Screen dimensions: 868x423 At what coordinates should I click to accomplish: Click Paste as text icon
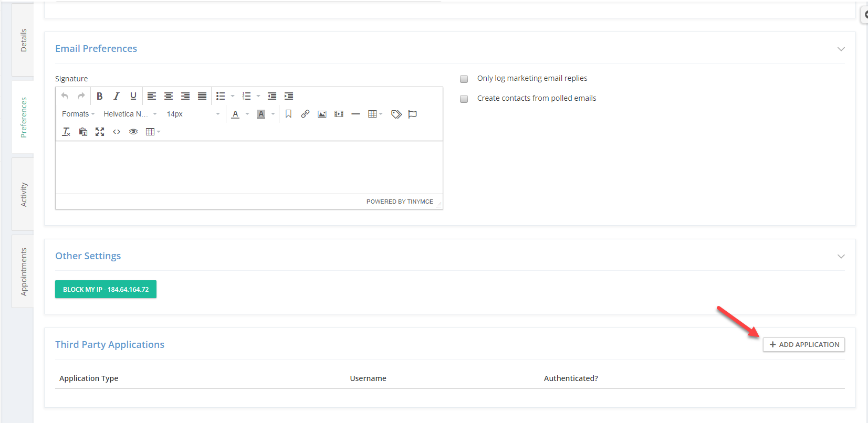(x=83, y=132)
